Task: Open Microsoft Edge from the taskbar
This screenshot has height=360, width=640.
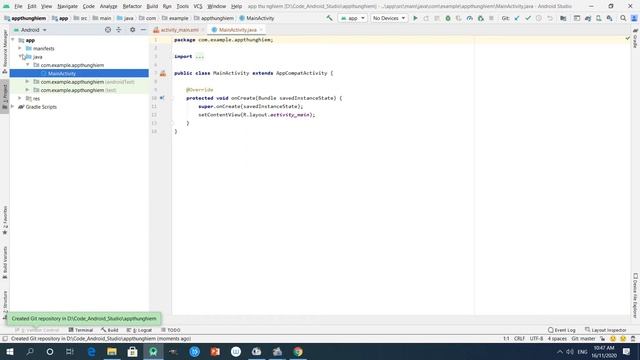Action: tap(91, 351)
